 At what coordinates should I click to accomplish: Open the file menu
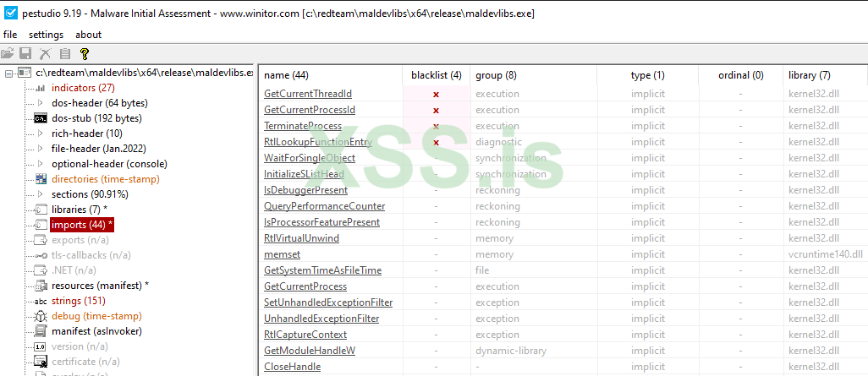coord(10,35)
